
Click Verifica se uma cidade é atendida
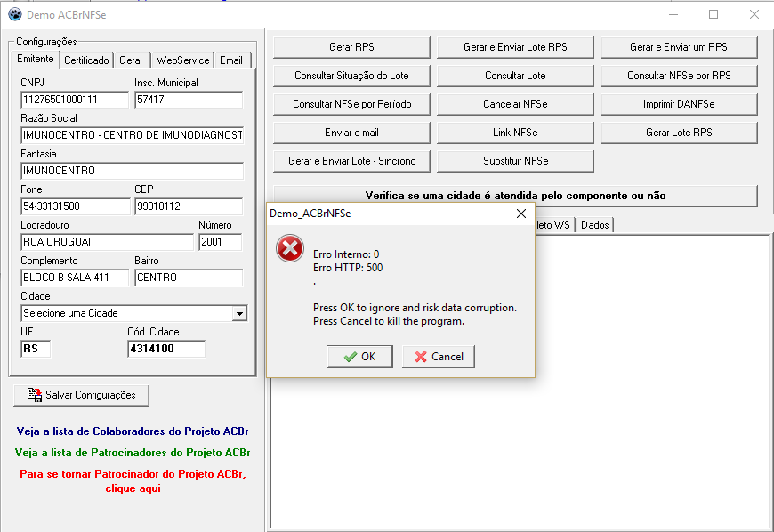point(515,196)
